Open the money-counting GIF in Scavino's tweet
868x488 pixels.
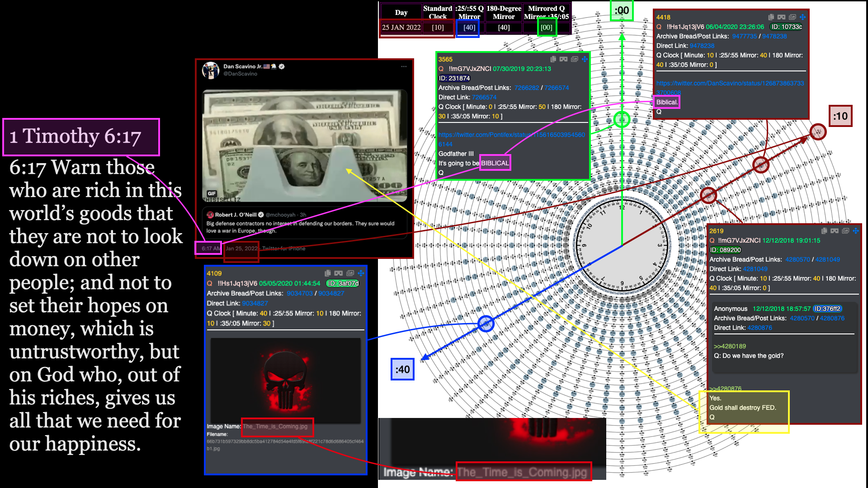pyautogui.click(x=305, y=145)
